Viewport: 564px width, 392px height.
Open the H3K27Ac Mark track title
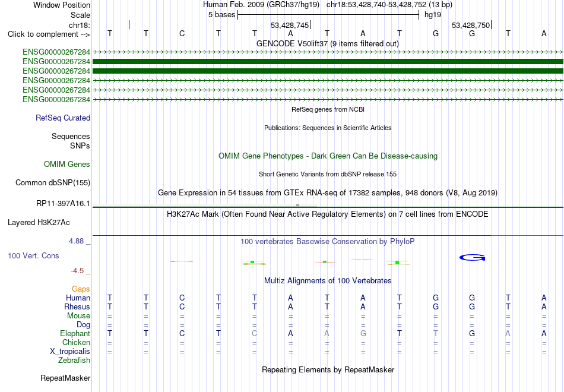click(327, 214)
